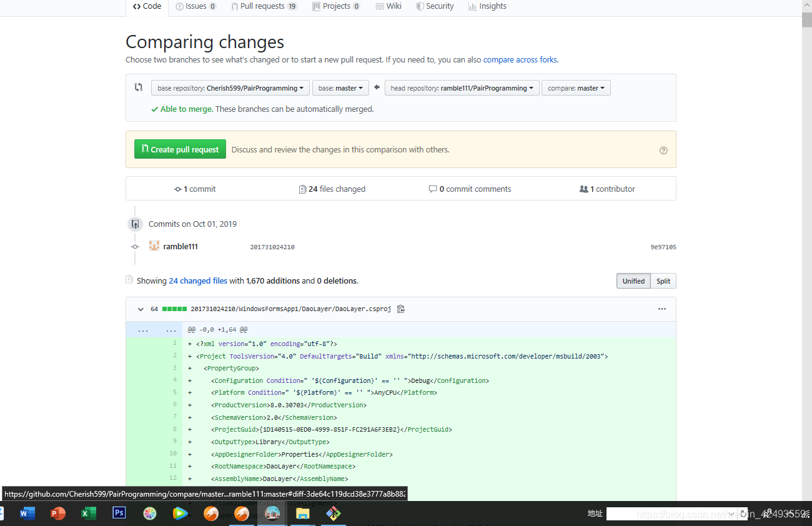Open the ramble111 author link
The width and height of the screenshot is (812, 526).
[181, 247]
